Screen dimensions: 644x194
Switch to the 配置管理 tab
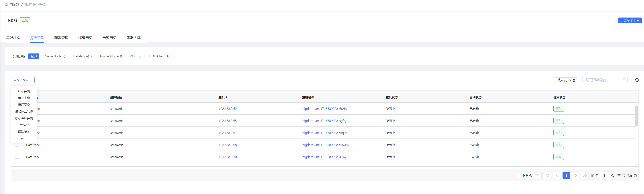click(61, 38)
